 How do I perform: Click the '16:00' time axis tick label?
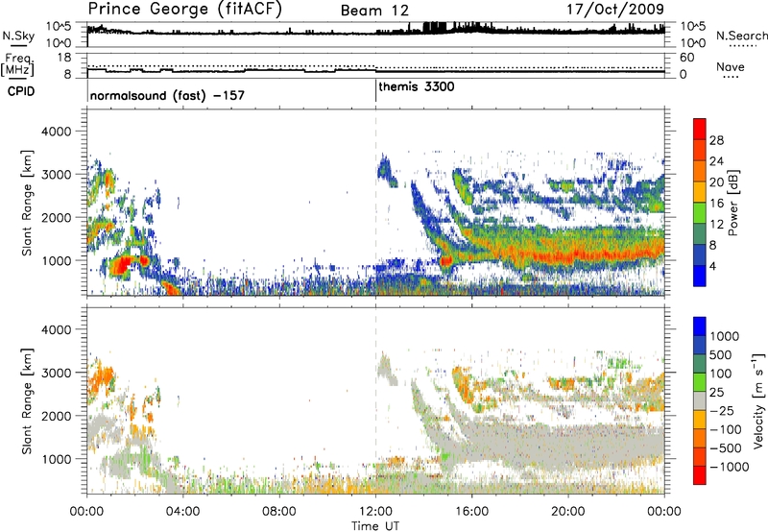tap(471, 512)
